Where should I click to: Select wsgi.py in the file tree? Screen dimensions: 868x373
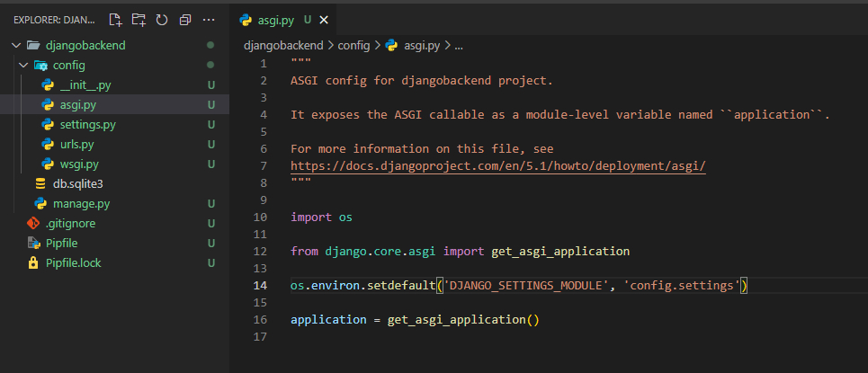79,164
